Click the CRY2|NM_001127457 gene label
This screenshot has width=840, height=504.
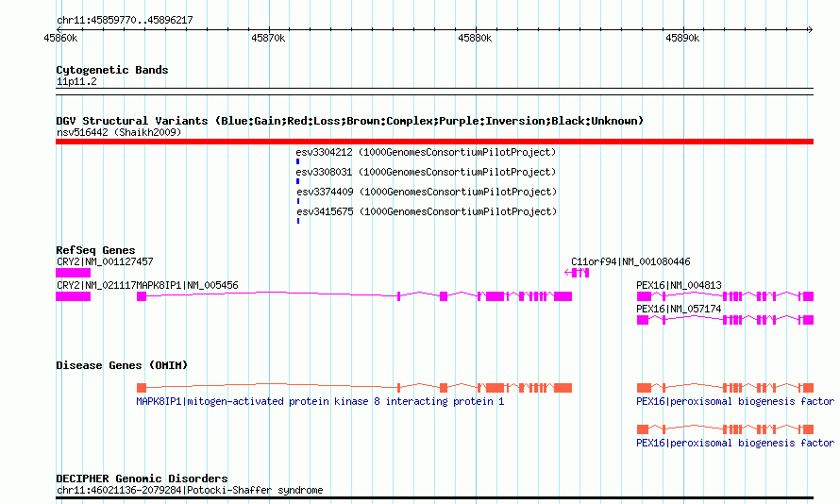(105, 261)
